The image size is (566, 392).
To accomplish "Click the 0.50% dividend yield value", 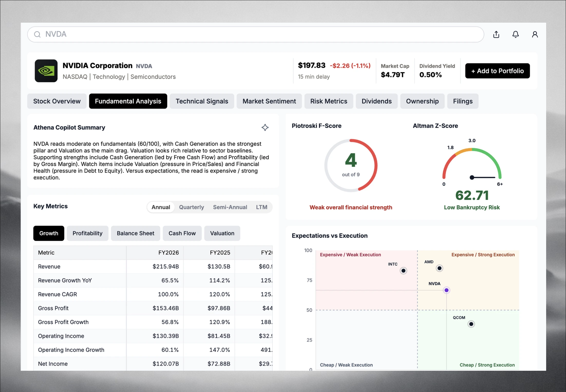I will [430, 75].
